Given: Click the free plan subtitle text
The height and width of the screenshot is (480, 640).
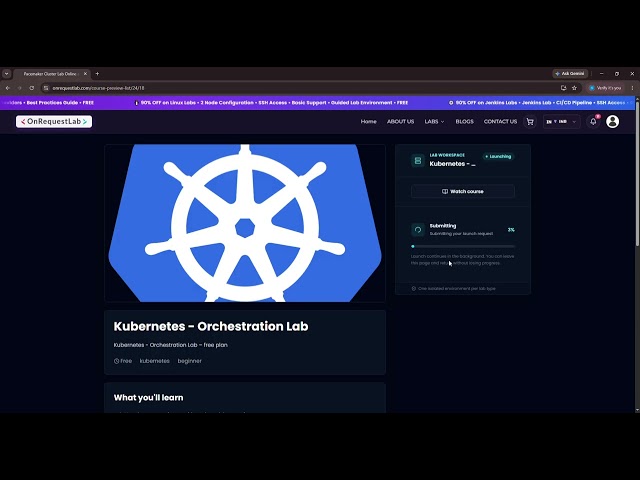Looking at the screenshot, I should pos(171,345).
